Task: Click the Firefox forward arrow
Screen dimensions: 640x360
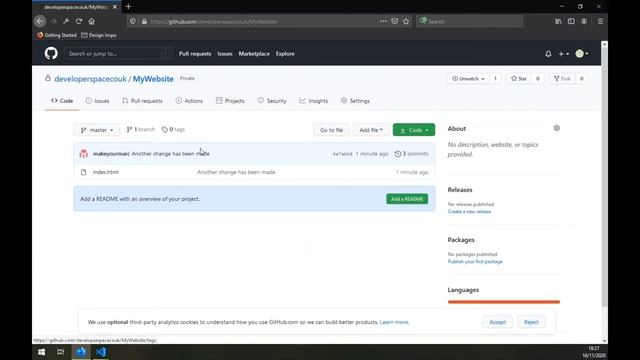Action: [53, 21]
